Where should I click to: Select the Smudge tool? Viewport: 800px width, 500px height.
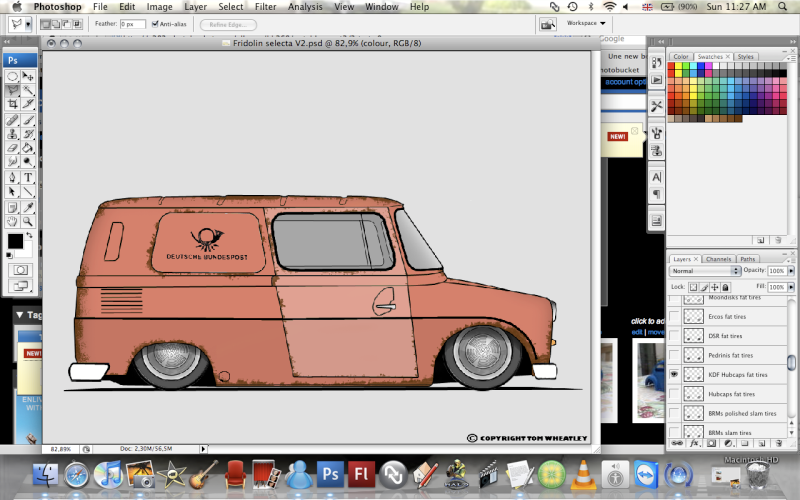click(x=12, y=162)
